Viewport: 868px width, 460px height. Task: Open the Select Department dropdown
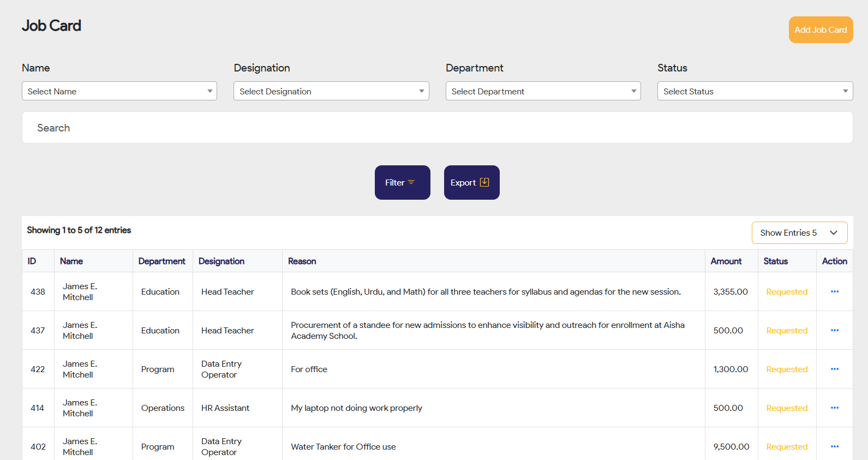(543, 91)
